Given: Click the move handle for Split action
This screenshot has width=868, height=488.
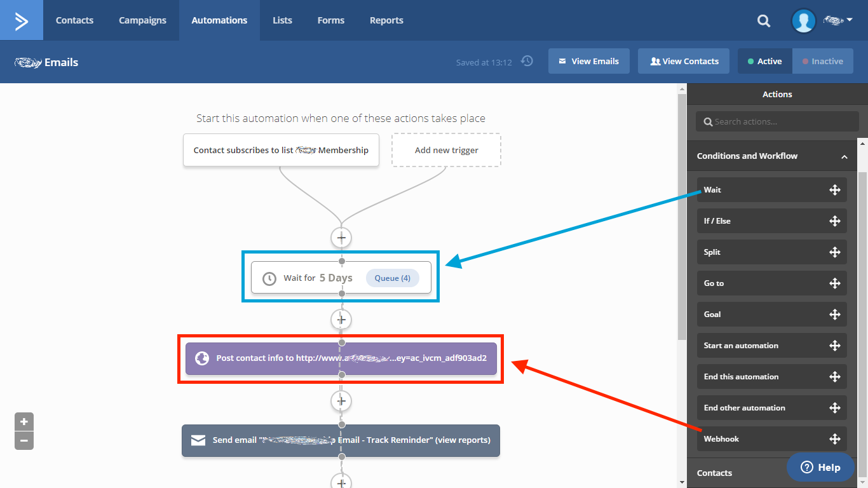Looking at the screenshot, I should (x=835, y=252).
